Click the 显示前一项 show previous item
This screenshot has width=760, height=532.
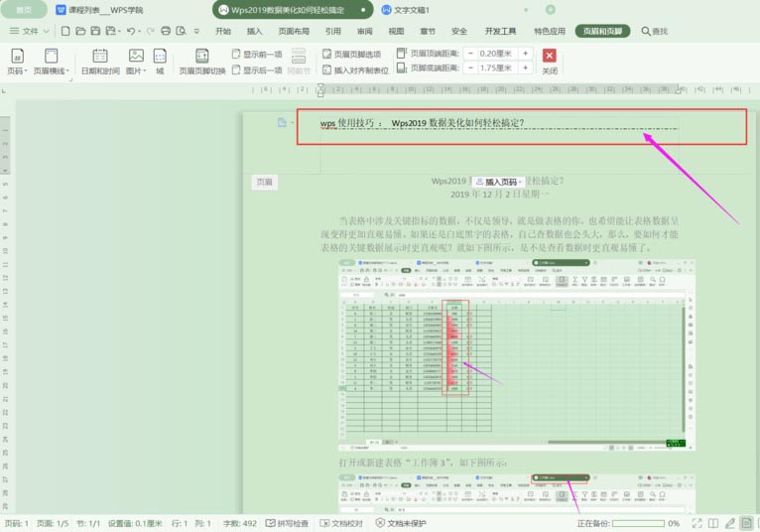pyautogui.click(x=257, y=54)
